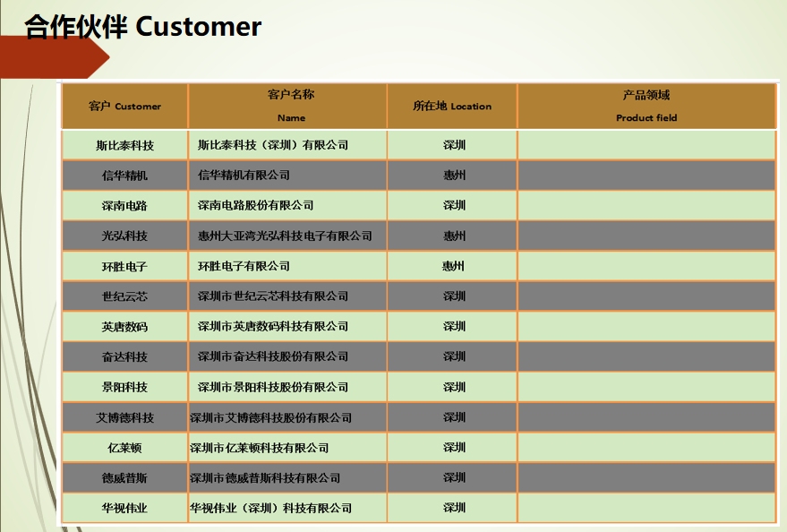Click the 产品领域 Product field header
Viewport: 787px width, 532px height.
click(x=646, y=106)
